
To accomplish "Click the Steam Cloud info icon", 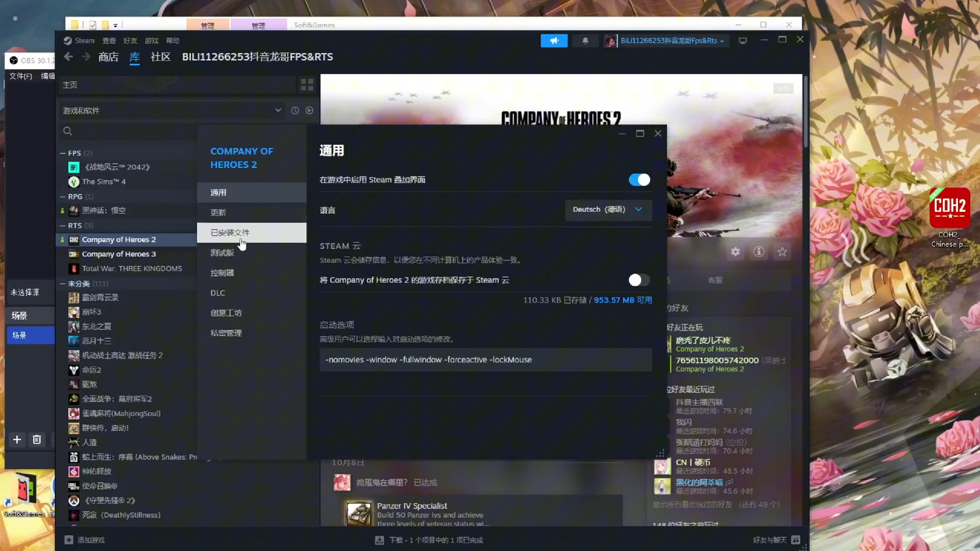I will 759,253.
